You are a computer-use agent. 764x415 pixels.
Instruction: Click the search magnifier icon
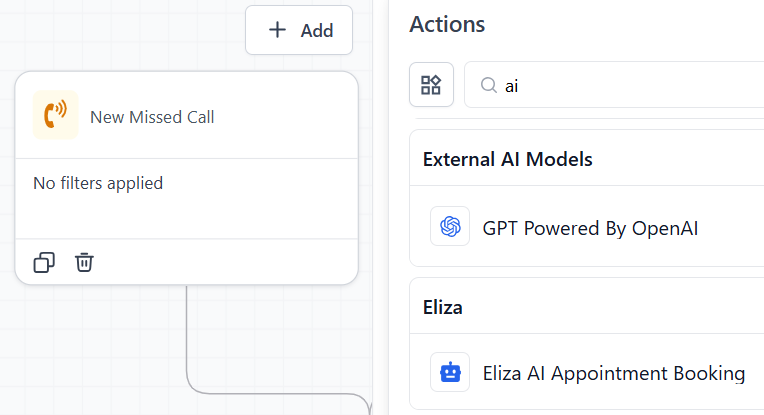coord(489,86)
